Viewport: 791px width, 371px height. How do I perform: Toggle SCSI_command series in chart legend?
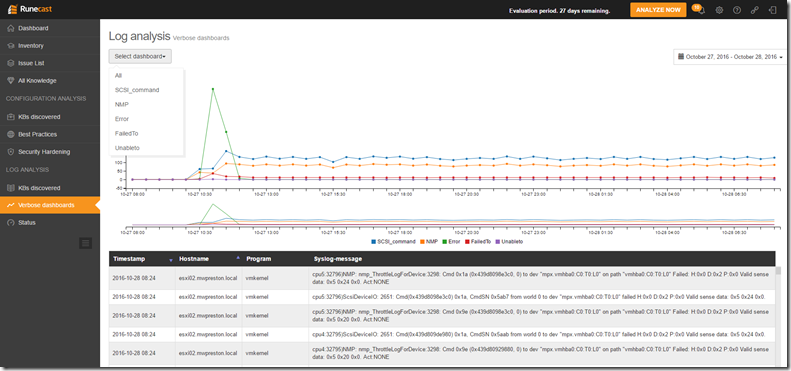393,242
